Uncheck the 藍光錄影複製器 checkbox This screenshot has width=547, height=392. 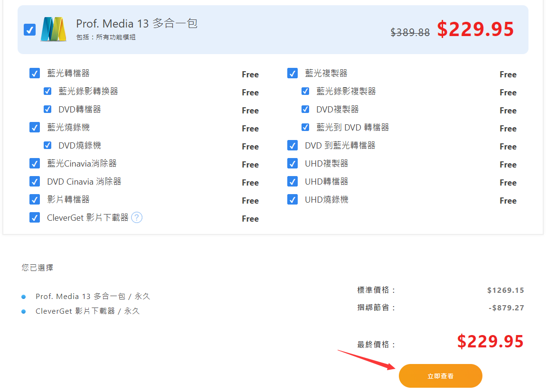(x=305, y=91)
